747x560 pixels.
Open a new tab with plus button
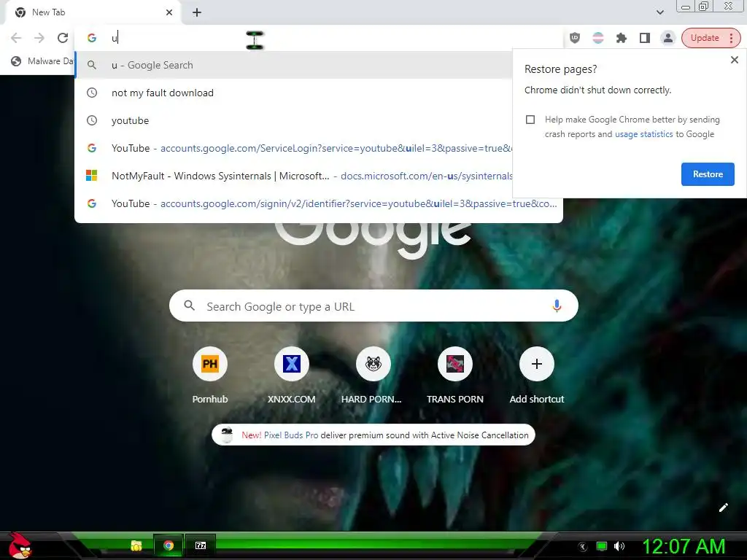(197, 12)
